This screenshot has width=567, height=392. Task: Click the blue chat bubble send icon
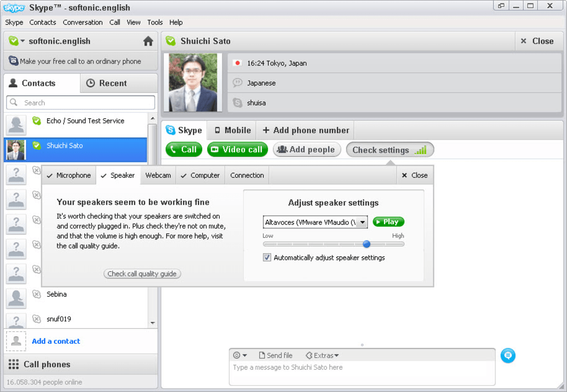pos(508,355)
